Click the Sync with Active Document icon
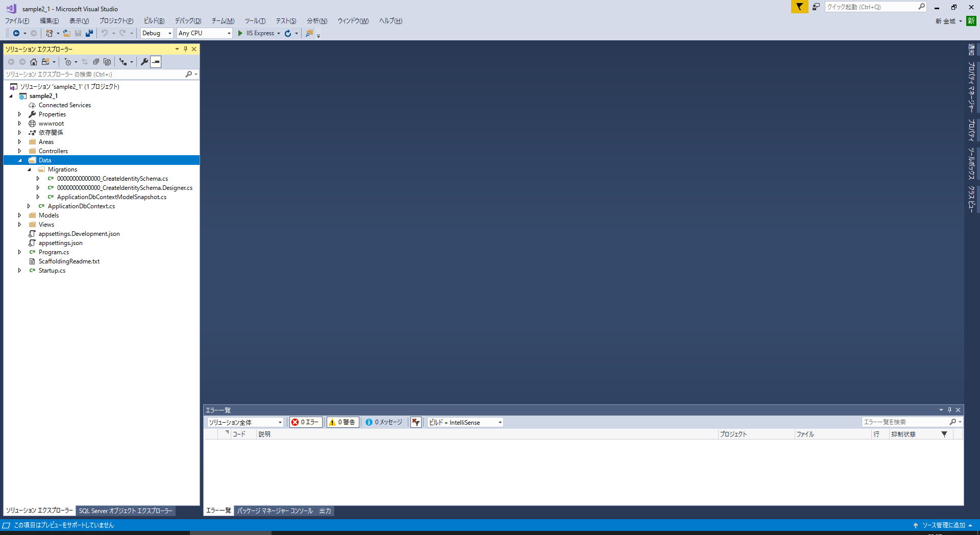The height and width of the screenshot is (535, 980). [85, 62]
